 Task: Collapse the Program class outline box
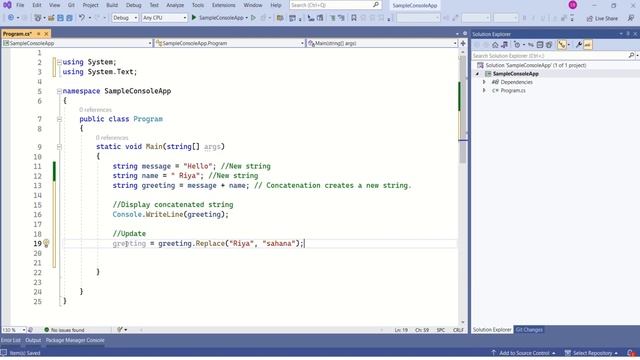tap(59, 119)
